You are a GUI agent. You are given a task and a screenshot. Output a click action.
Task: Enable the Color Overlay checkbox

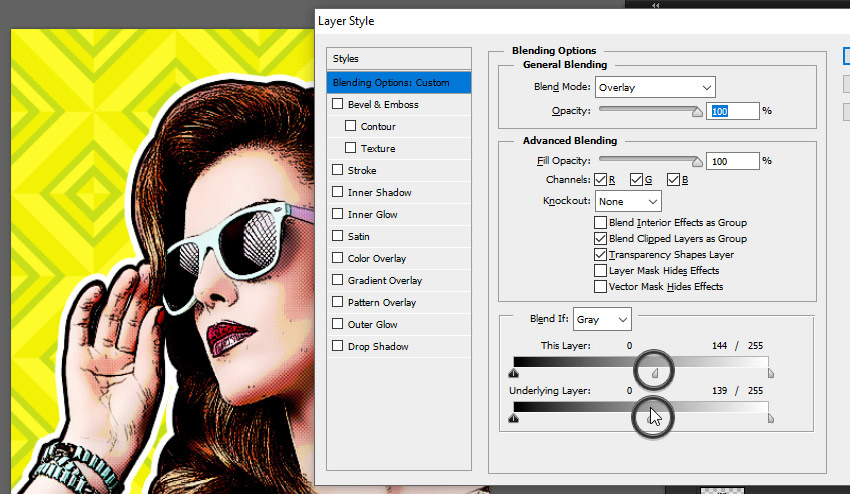(x=338, y=258)
